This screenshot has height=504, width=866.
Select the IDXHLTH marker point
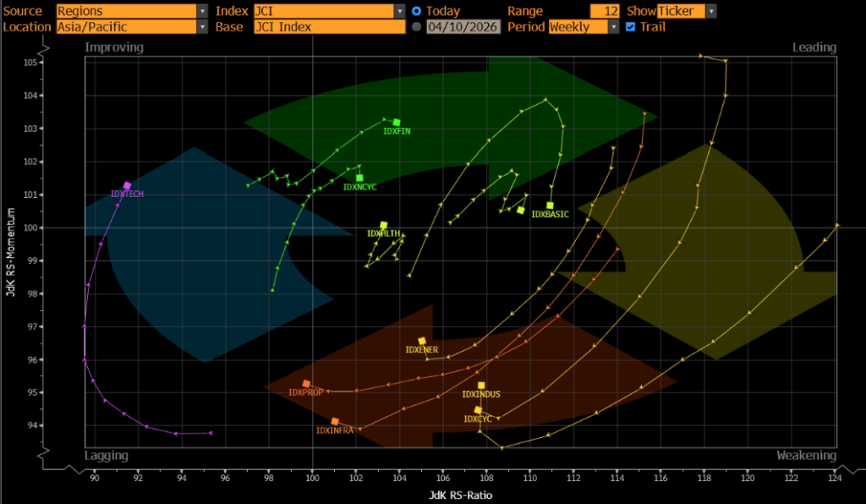point(383,225)
